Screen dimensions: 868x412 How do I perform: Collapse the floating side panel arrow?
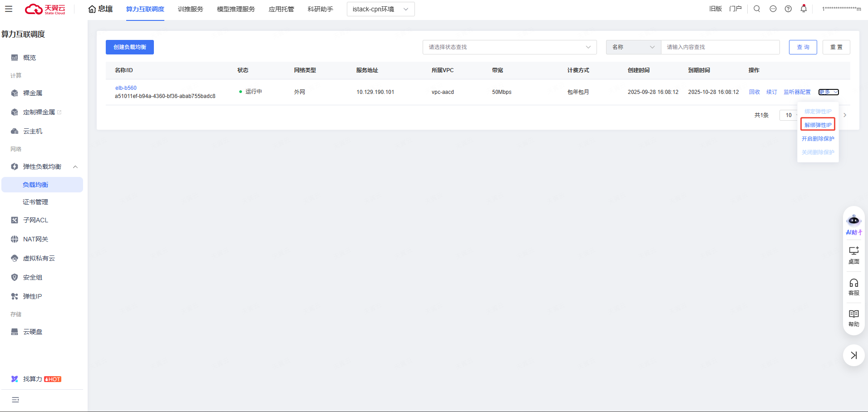click(853, 355)
